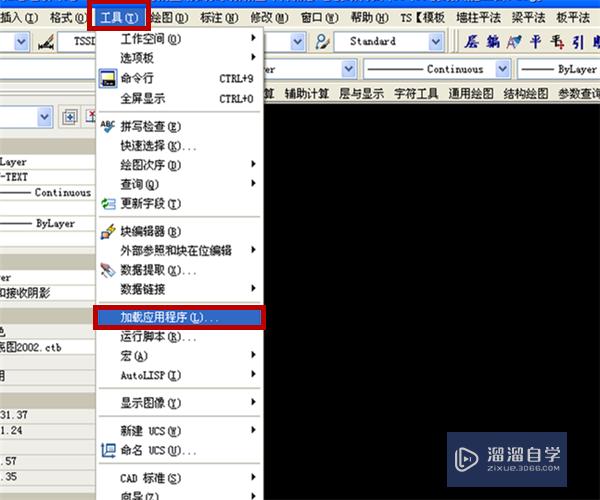Click the Continuous linetype property row
The width and height of the screenshot is (600, 500).
(x=47, y=192)
